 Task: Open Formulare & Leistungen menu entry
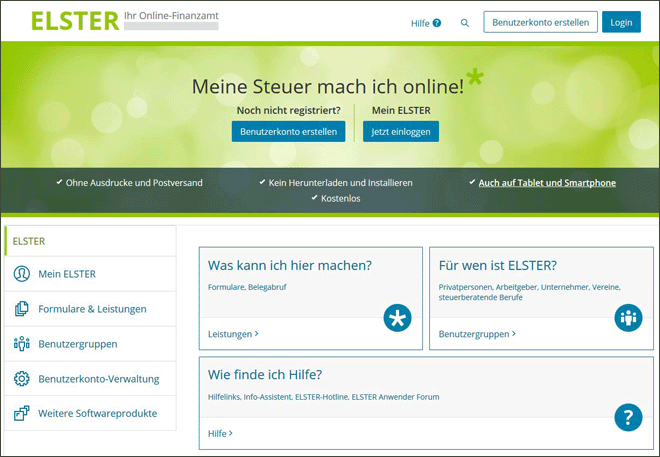point(90,308)
